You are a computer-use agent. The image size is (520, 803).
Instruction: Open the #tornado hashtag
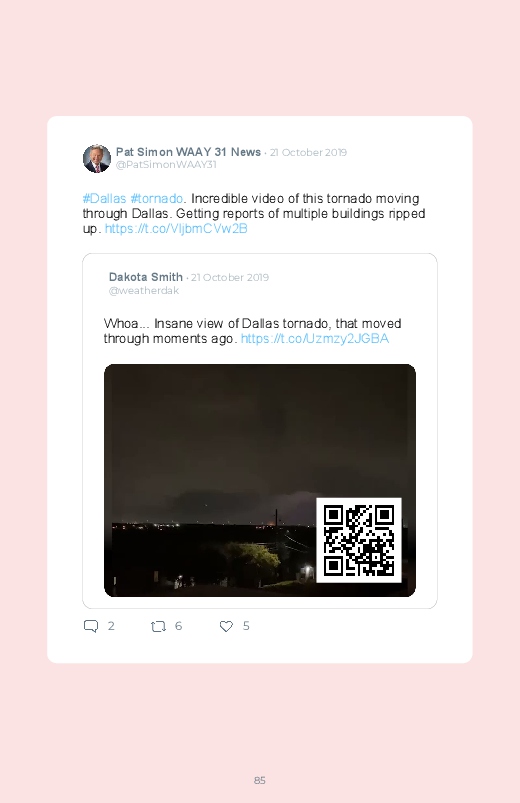pyautogui.click(x=157, y=199)
